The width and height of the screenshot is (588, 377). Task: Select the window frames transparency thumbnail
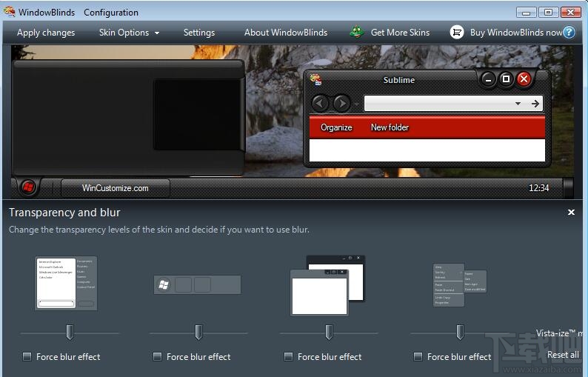[328, 285]
